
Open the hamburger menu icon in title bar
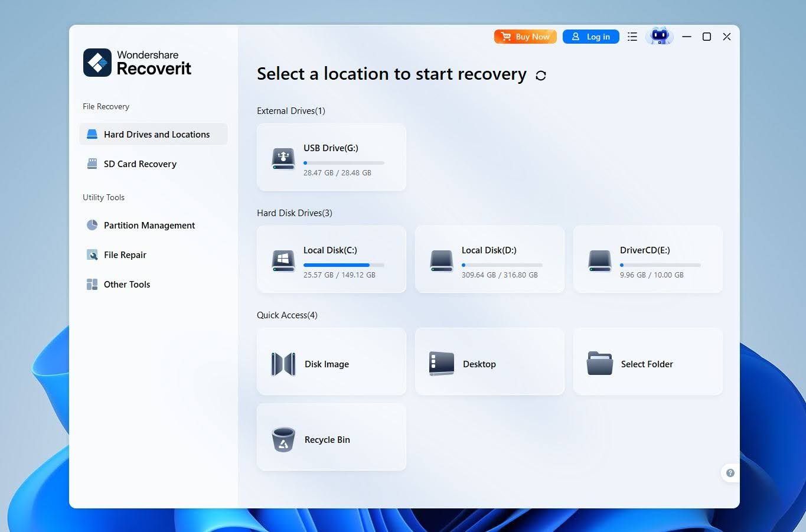632,37
